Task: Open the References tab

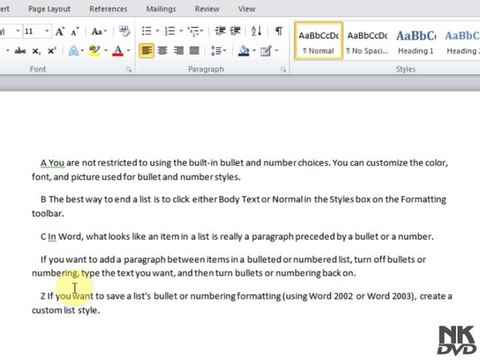Action: click(x=108, y=9)
